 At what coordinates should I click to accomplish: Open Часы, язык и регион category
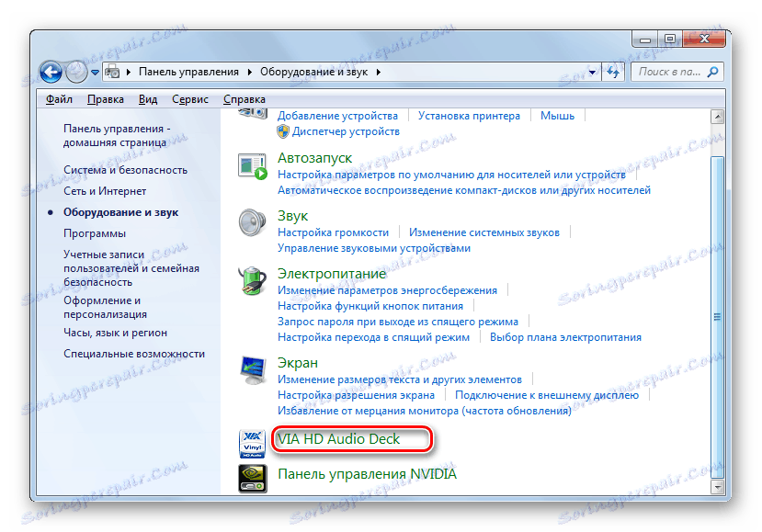click(x=115, y=333)
